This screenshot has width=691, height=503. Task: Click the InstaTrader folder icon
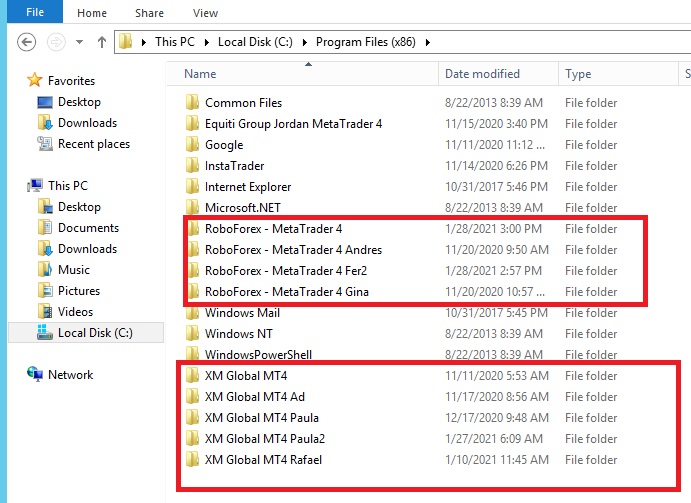193,166
